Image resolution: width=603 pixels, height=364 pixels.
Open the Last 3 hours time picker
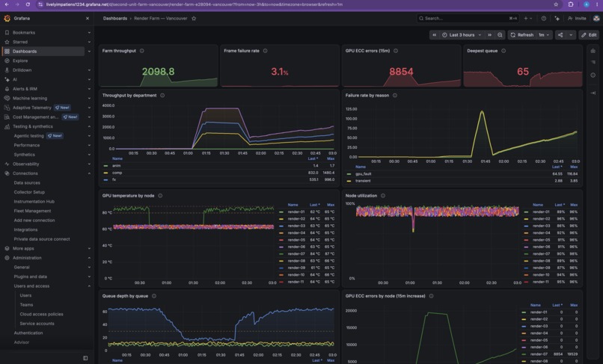[x=462, y=35]
